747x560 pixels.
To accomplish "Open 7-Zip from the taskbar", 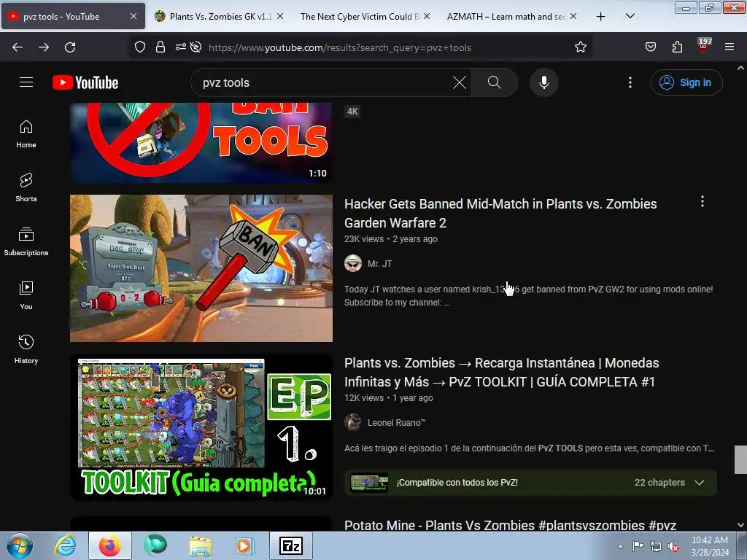I will (291, 545).
